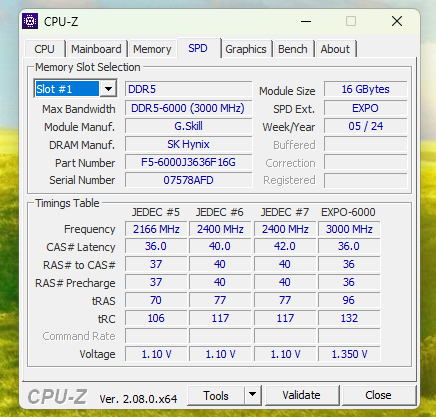Image resolution: width=436 pixels, height=417 pixels.
Task: Switch to the Graphics tab
Action: [x=246, y=49]
